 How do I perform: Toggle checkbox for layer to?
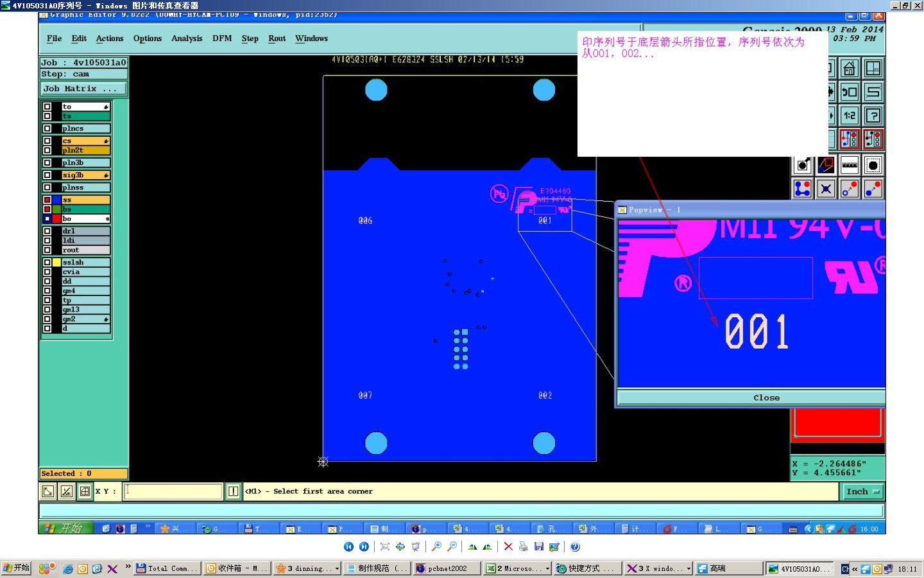point(47,107)
